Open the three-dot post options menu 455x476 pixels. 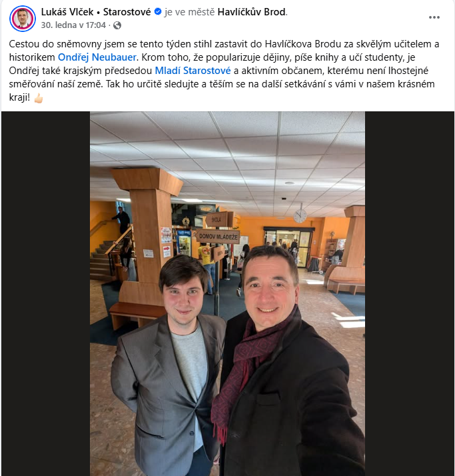coord(434,17)
